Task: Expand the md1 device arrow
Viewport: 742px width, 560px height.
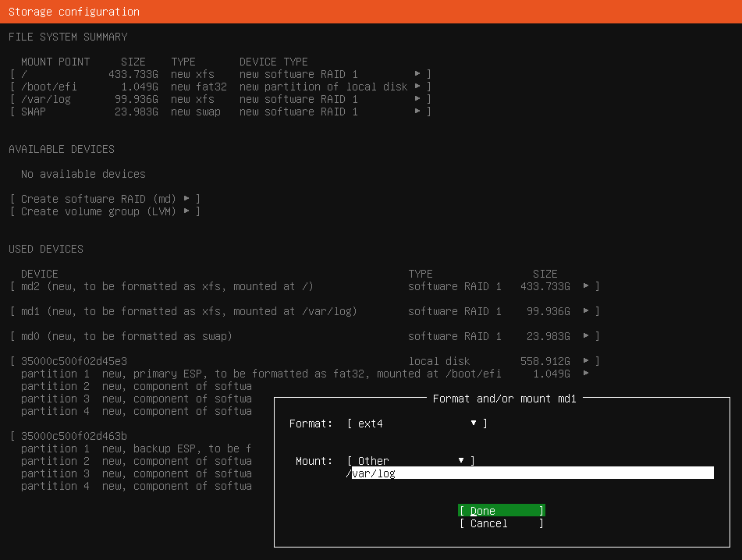Action: pyautogui.click(x=586, y=311)
